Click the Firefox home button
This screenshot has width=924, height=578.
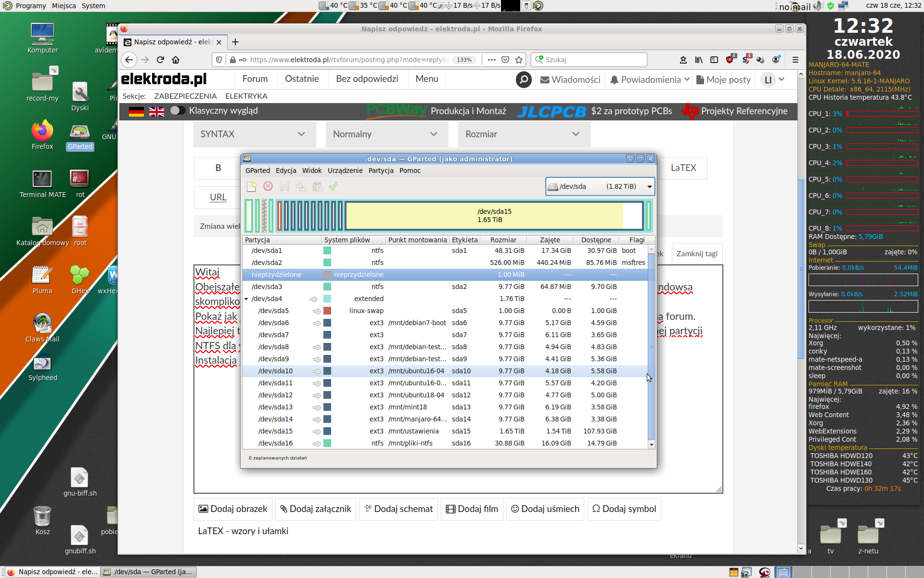tap(176, 60)
